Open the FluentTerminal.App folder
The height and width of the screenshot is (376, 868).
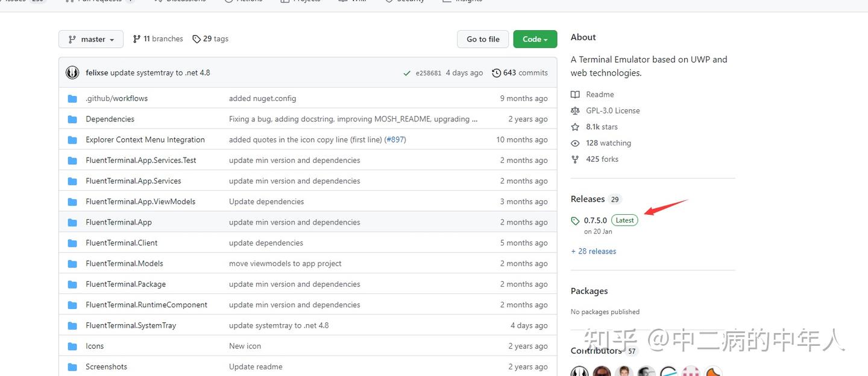pyautogui.click(x=119, y=222)
